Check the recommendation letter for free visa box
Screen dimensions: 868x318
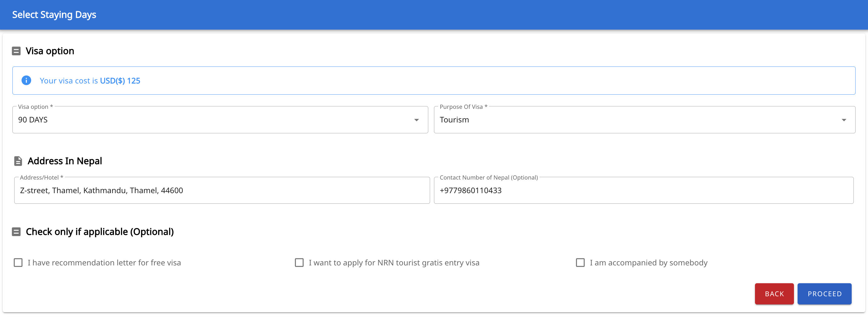coord(18,262)
